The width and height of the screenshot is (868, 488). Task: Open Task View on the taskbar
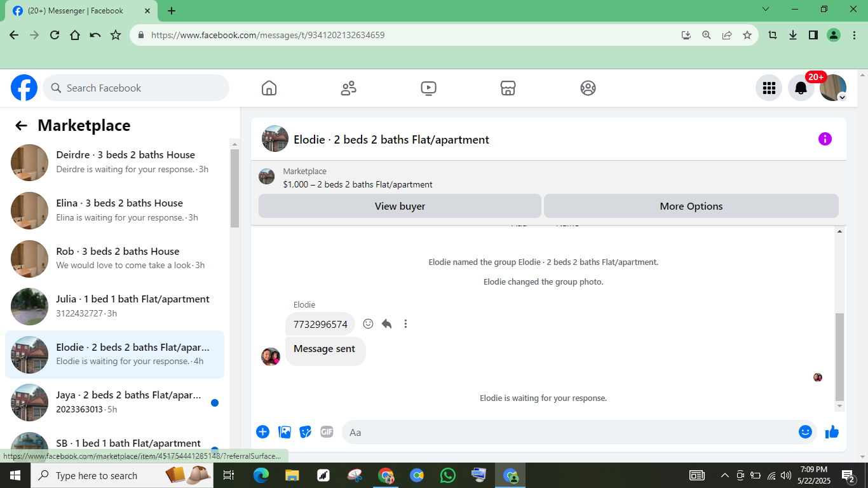pyautogui.click(x=229, y=475)
